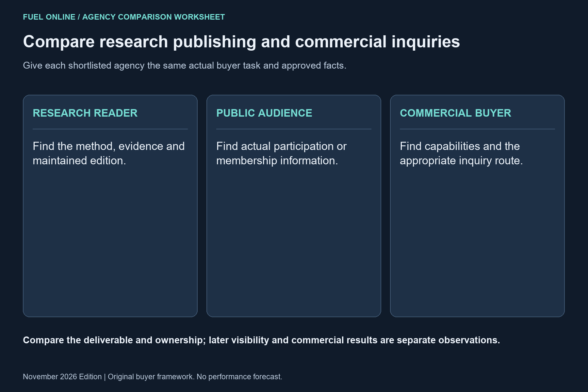588x392 pixels.
Task: Select the 'Compare research publishing and commercial inquiries' title
Action: point(241,42)
